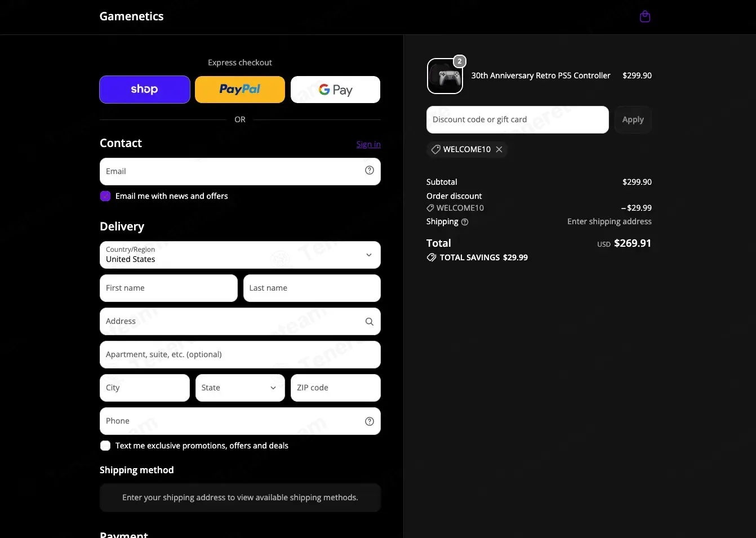Focus the Phone number field
The height and width of the screenshot is (538, 756).
(240, 421)
